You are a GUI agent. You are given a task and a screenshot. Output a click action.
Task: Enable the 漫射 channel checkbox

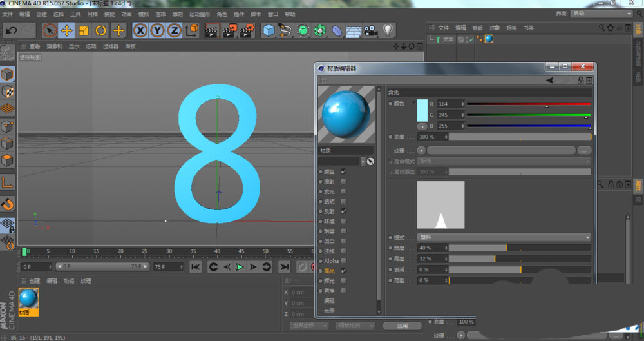[x=343, y=181]
